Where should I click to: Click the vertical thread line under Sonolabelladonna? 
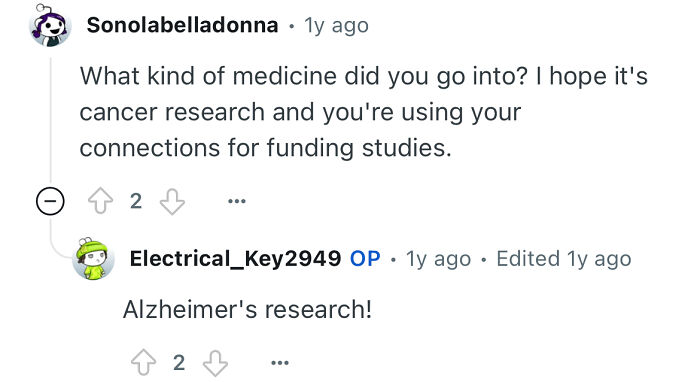pos(50,118)
